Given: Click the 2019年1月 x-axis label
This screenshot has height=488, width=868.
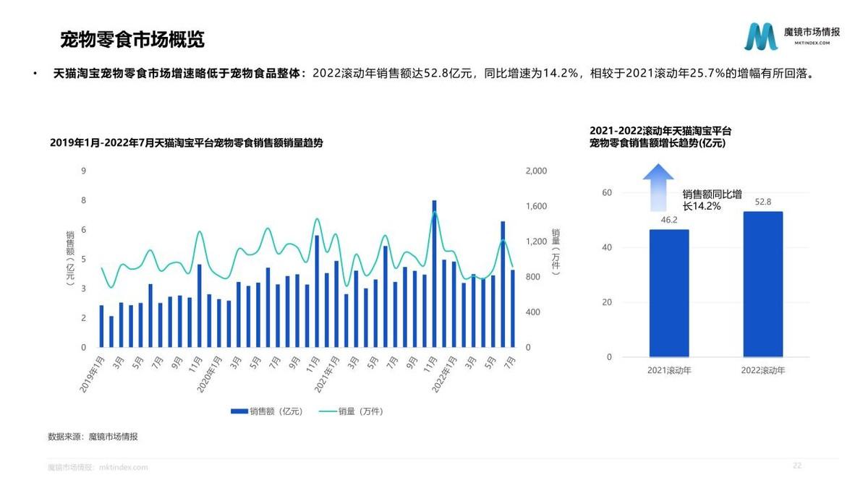Looking at the screenshot, I should coord(93,373).
